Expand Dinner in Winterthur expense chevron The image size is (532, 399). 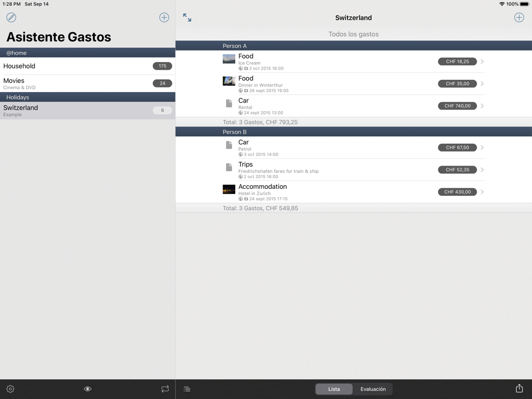[482, 84]
